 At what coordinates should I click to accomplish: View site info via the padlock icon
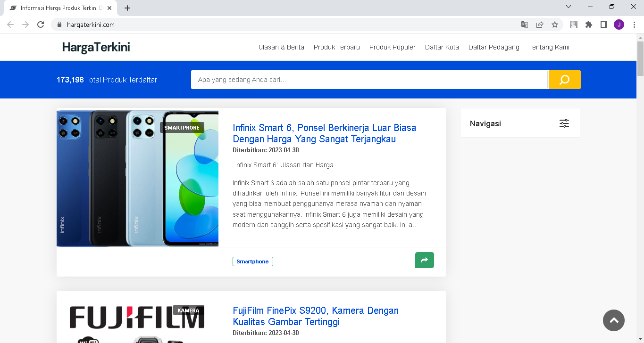pyautogui.click(x=59, y=24)
